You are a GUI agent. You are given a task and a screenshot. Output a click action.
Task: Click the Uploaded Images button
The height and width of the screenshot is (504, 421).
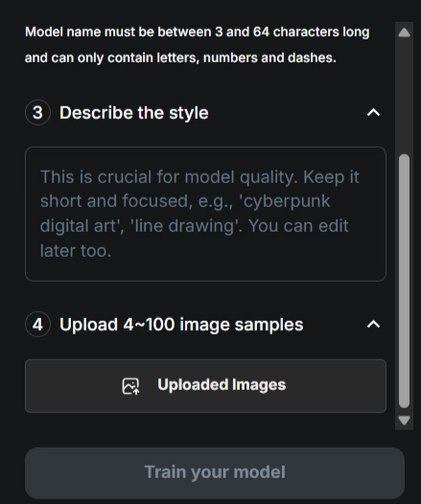[x=205, y=386]
